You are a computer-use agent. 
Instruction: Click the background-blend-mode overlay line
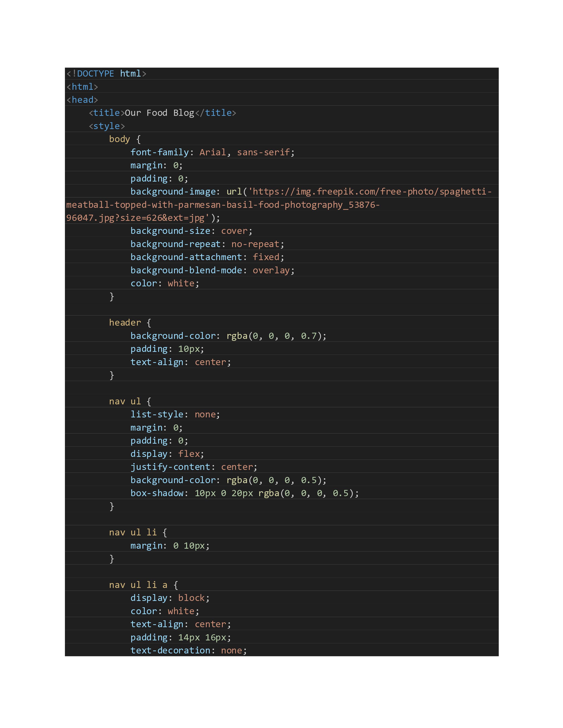pyautogui.click(x=212, y=270)
